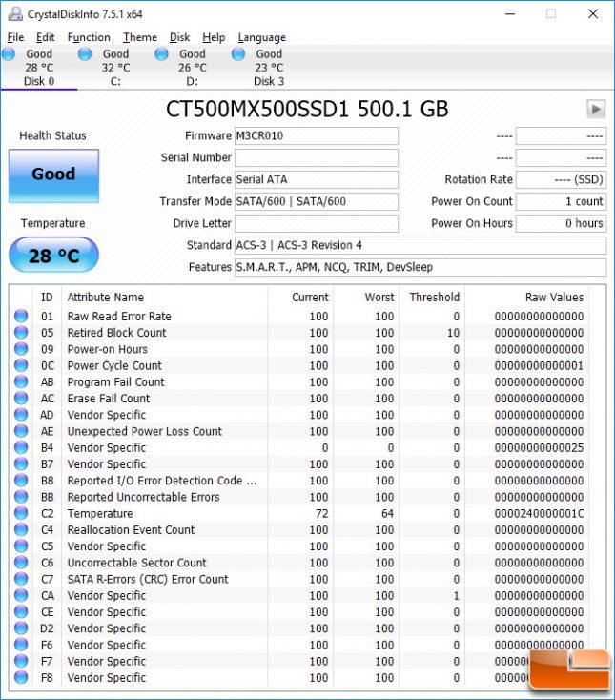Click status orb for SATA R-Errors row
Screen dimensions: 615x700
pyautogui.click(x=21, y=579)
